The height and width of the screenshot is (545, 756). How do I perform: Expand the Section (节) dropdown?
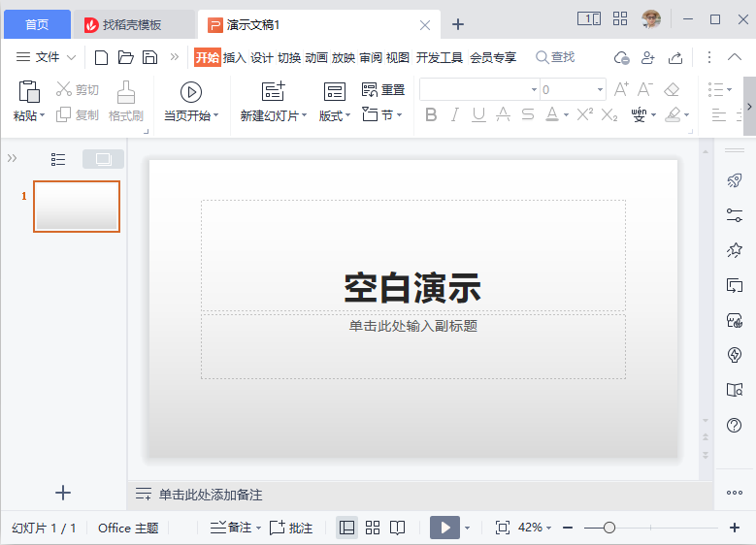(399, 114)
